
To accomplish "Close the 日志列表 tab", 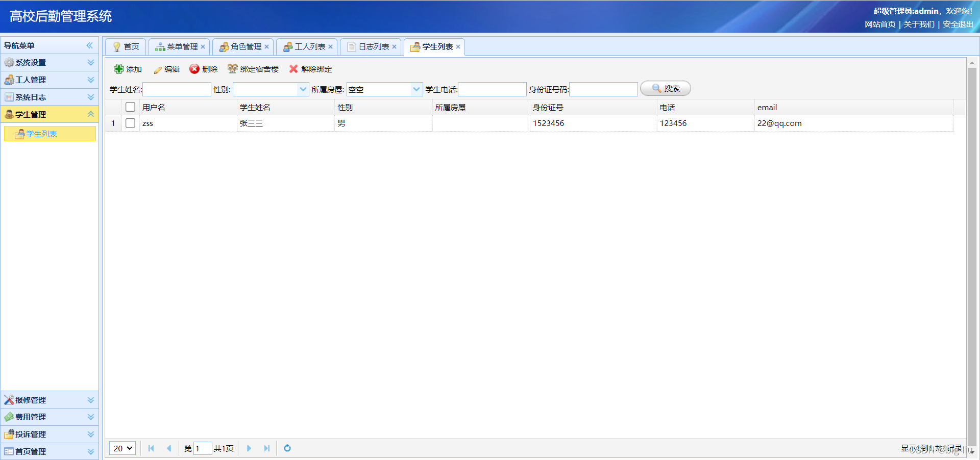I will click(394, 47).
